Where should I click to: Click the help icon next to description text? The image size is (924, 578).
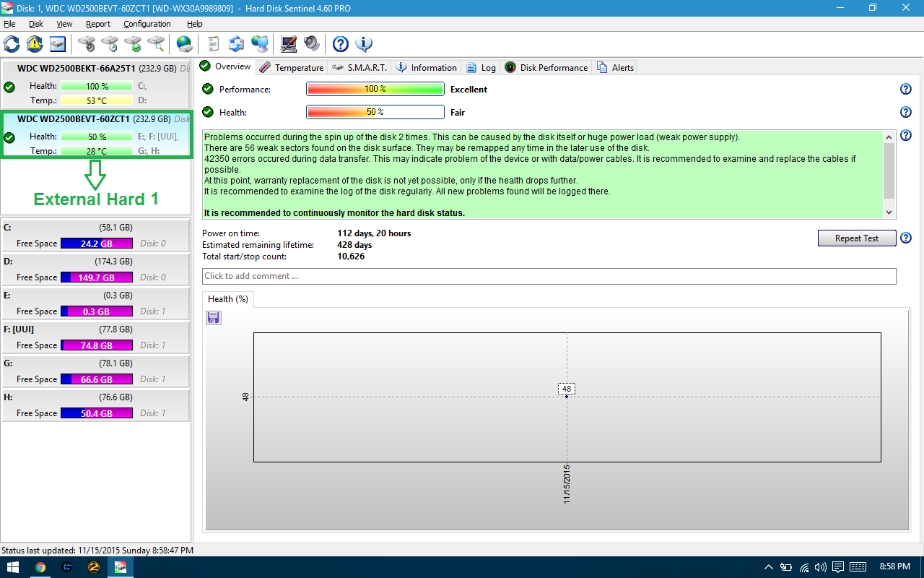point(906,136)
